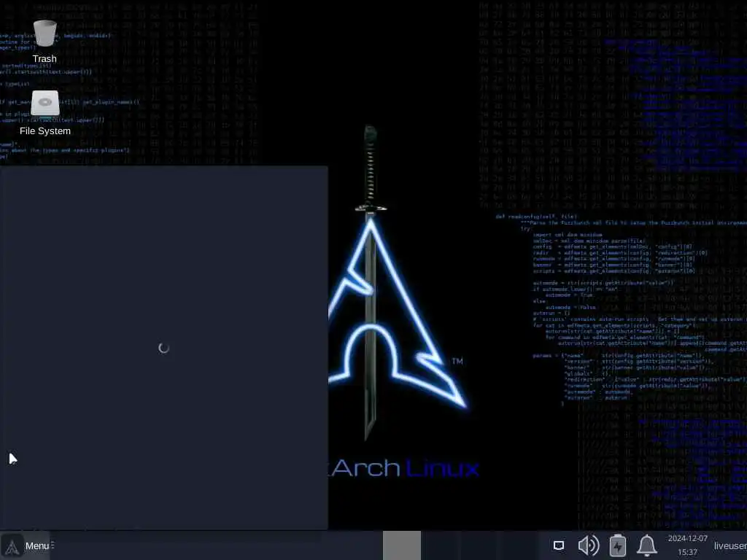Open the volume speaker icon in the tray
747x560 pixels.
[589, 545]
